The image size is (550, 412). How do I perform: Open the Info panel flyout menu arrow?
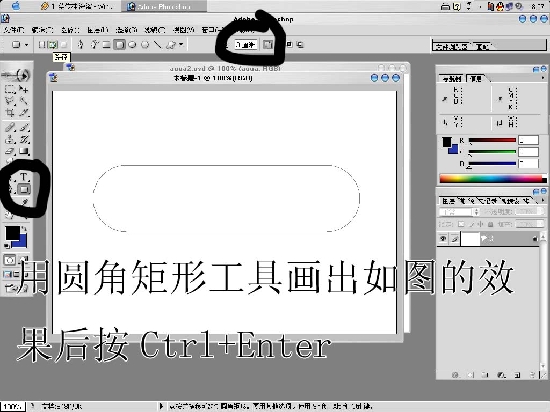coord(543,77)
